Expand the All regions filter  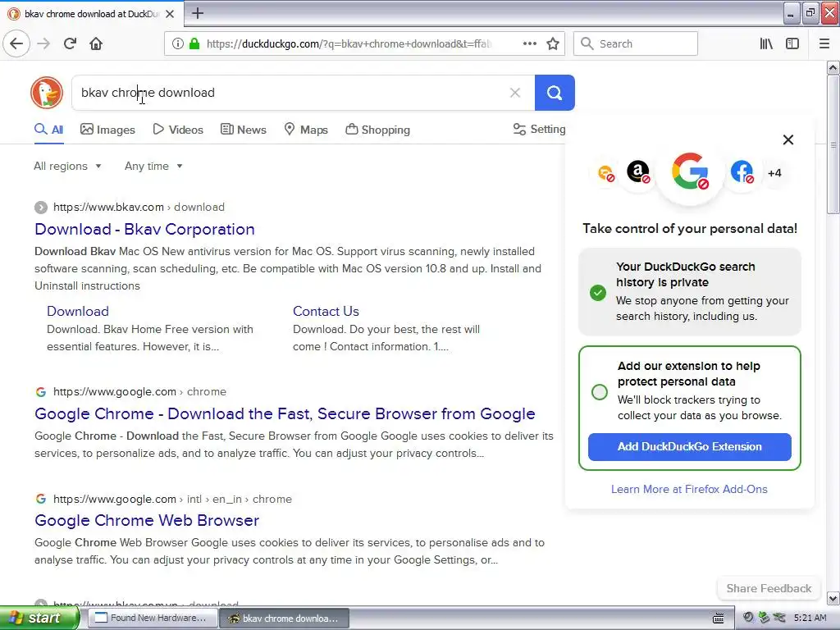tap(67, 166)
